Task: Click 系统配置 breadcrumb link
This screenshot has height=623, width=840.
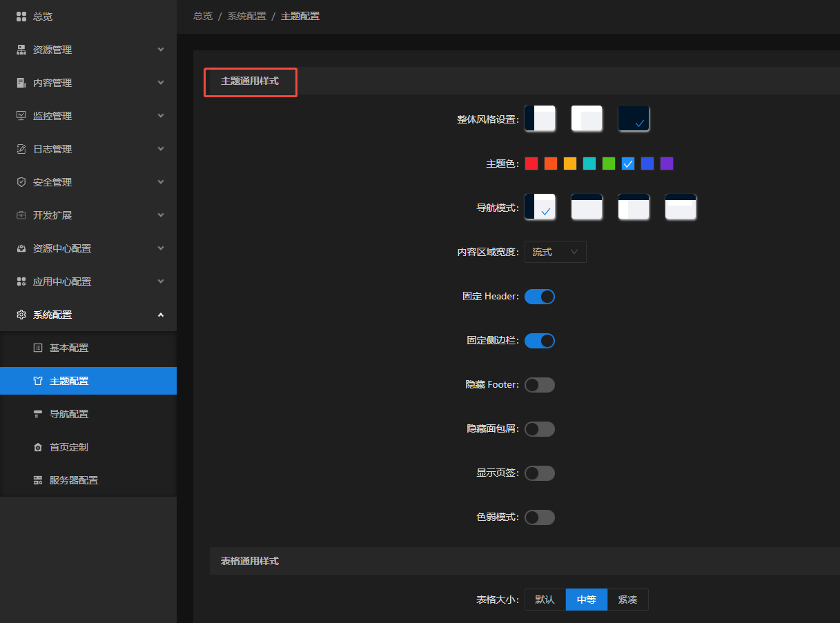Action: [247, 16]
